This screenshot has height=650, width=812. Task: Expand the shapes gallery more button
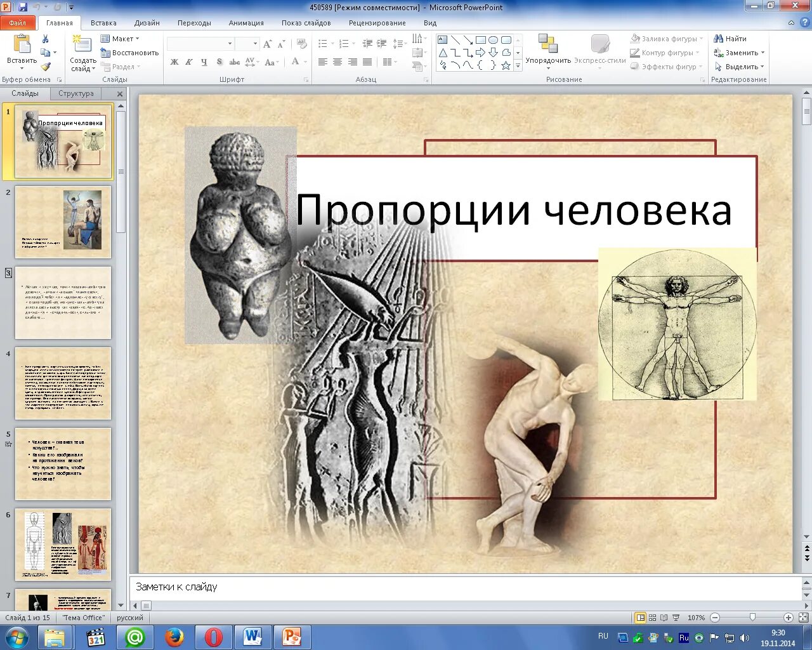pyautogui.click(x=518, y=65)
